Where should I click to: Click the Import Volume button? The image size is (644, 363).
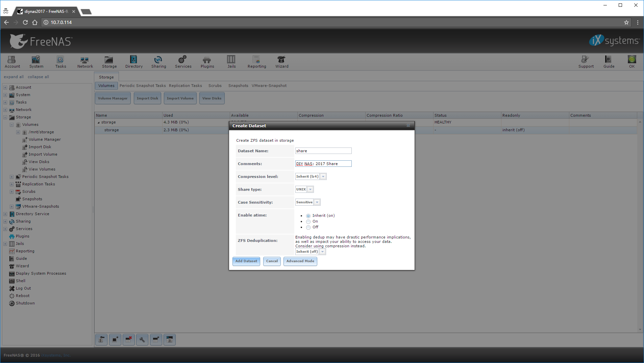point(180,98)
